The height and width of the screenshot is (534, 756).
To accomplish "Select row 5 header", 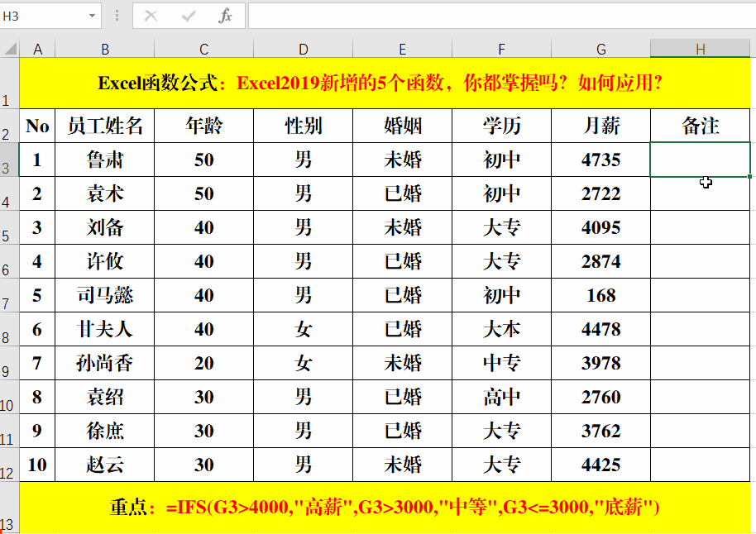I will 9,227.
